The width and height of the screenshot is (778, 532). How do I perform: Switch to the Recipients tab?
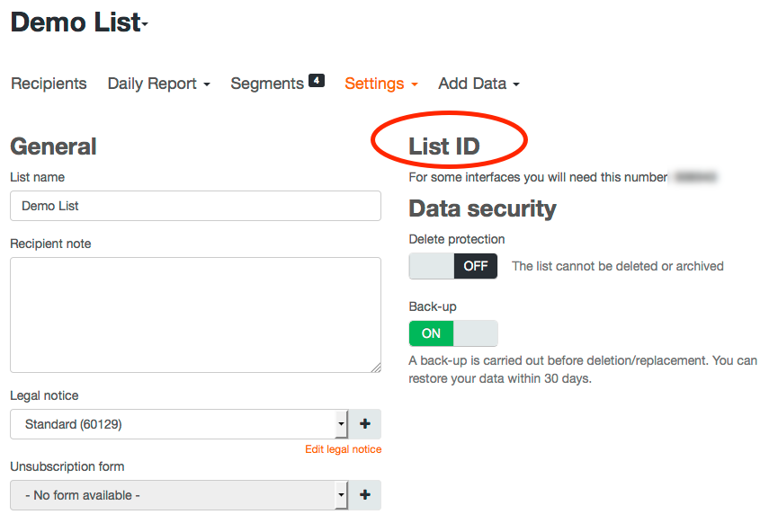point(49,84)
